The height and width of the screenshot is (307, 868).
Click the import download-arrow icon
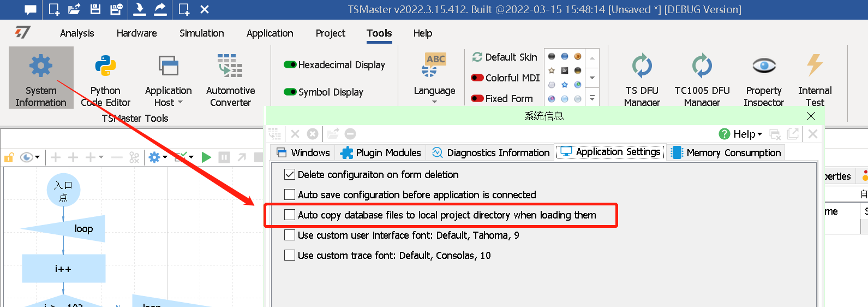(x=140, y=9)
